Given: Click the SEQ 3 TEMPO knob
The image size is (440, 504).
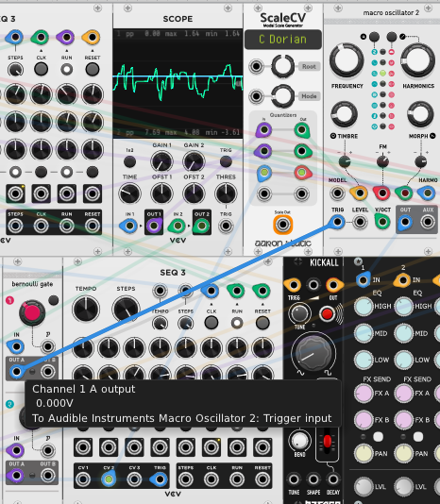Looking at the screenshot, I should pos(86,310).
